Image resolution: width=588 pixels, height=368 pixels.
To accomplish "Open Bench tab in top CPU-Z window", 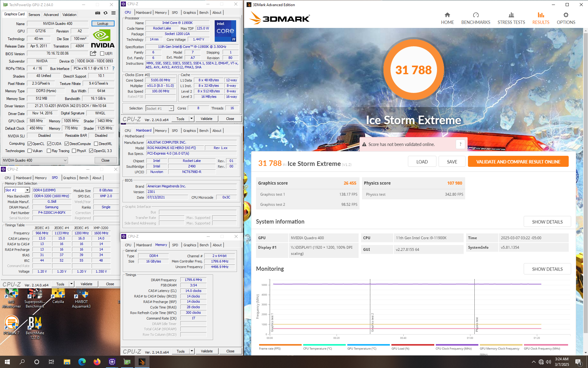I will pos(204,13).
